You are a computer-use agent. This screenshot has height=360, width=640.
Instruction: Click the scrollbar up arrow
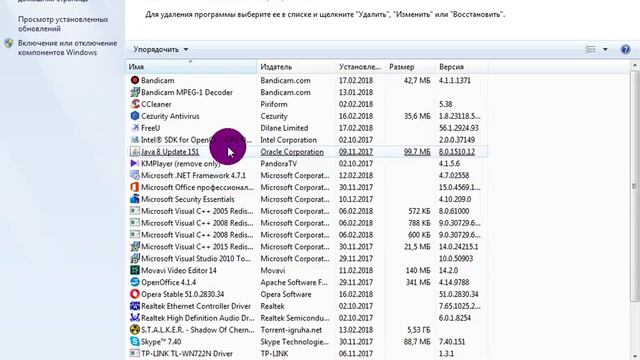635,65
